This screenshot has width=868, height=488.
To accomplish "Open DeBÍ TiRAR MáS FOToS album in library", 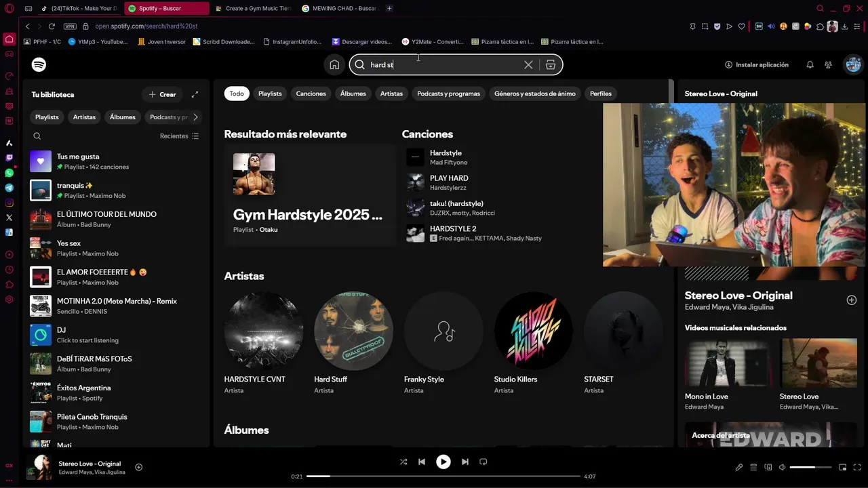I will (117, 364).
